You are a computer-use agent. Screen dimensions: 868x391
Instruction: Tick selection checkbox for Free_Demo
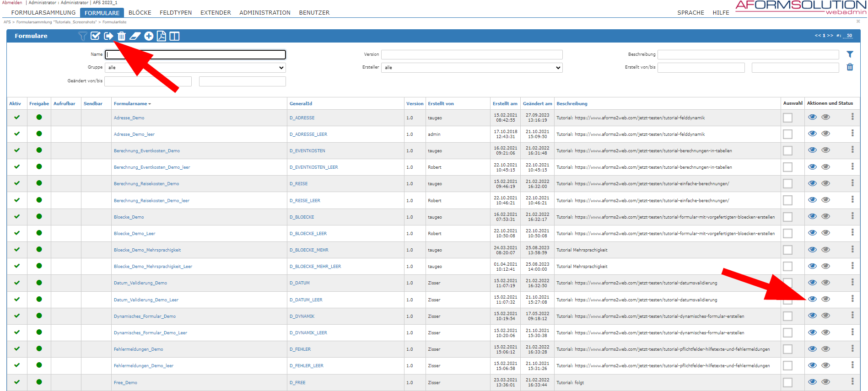click(787, 382)
